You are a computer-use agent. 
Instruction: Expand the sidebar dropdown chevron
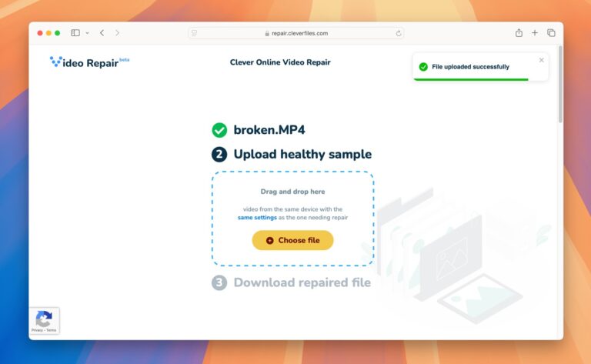pyautogui.click(x=87, y=33)
